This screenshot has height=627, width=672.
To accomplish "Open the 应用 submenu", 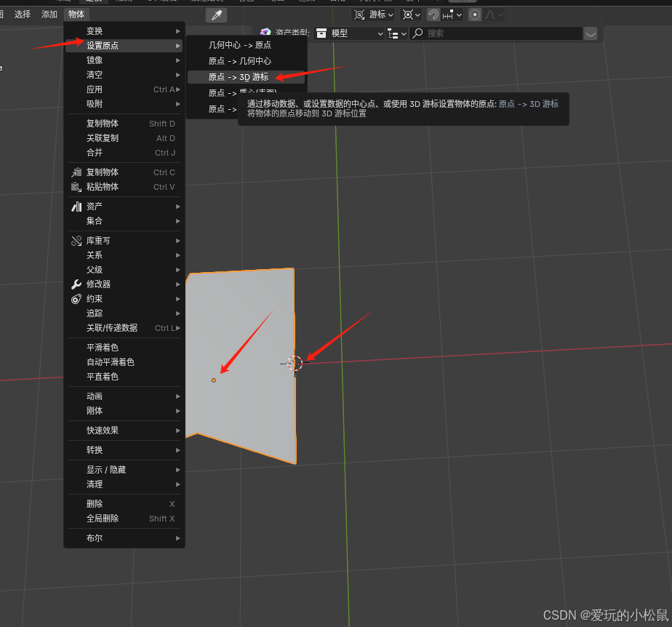I will (x=124, y=89).
